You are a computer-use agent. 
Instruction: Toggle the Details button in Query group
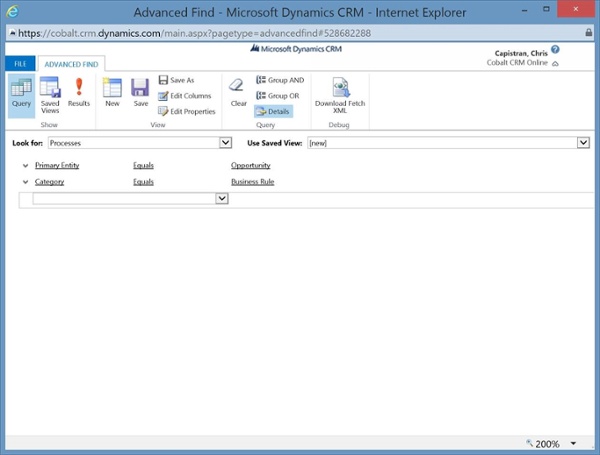(x=273, y=111)
